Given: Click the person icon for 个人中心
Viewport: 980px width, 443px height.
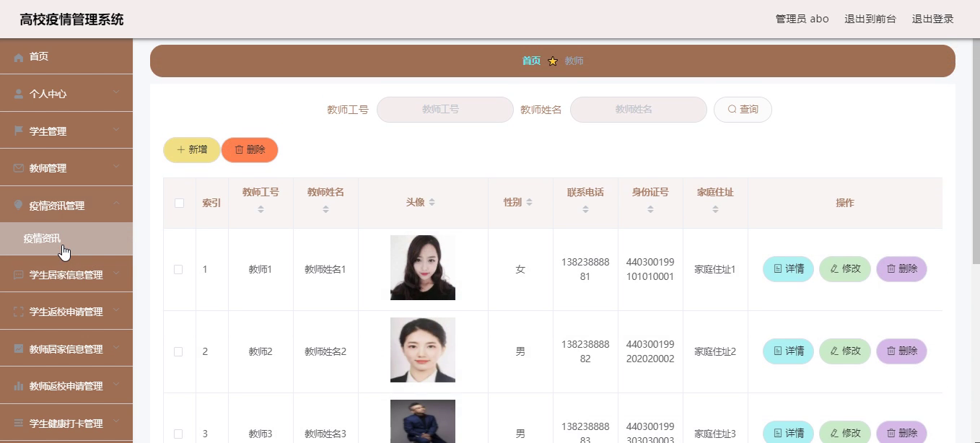Looking at the screenshot, I should coord(19,94).
